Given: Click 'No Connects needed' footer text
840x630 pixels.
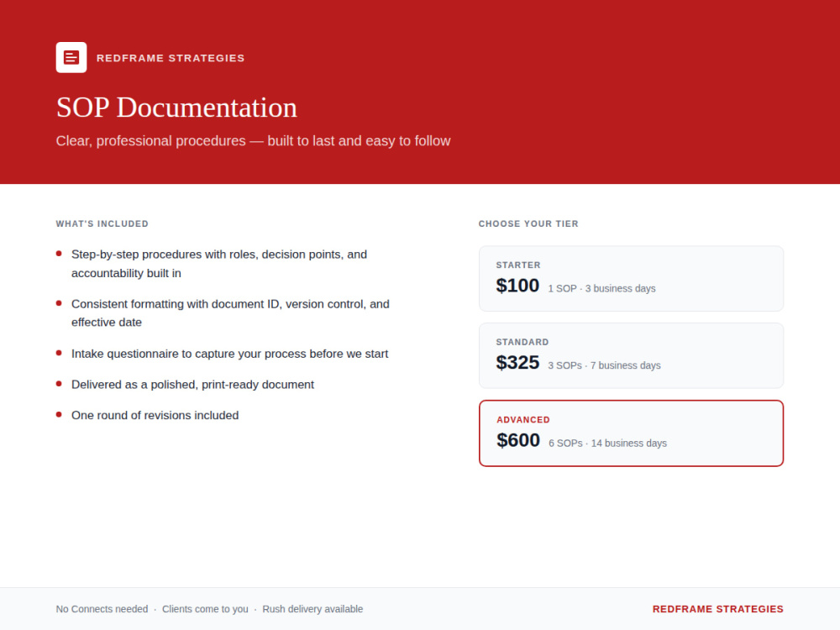Looking at the screenshot, I should 102,609.
